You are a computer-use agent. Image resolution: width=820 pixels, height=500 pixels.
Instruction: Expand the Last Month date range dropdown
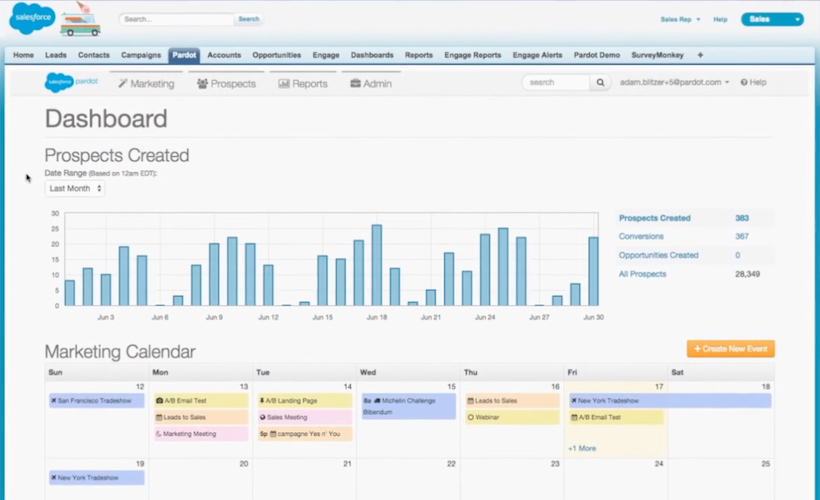[75, 188]
